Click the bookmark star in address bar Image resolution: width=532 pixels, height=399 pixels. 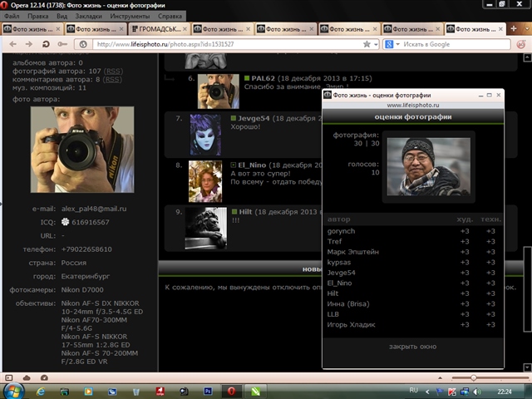[365, 43]
